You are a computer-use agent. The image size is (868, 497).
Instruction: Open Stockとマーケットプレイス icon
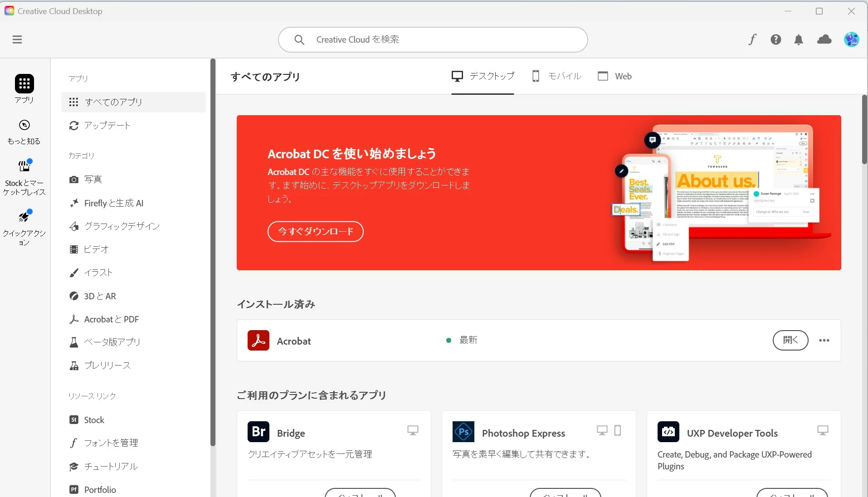pos(24,166)
